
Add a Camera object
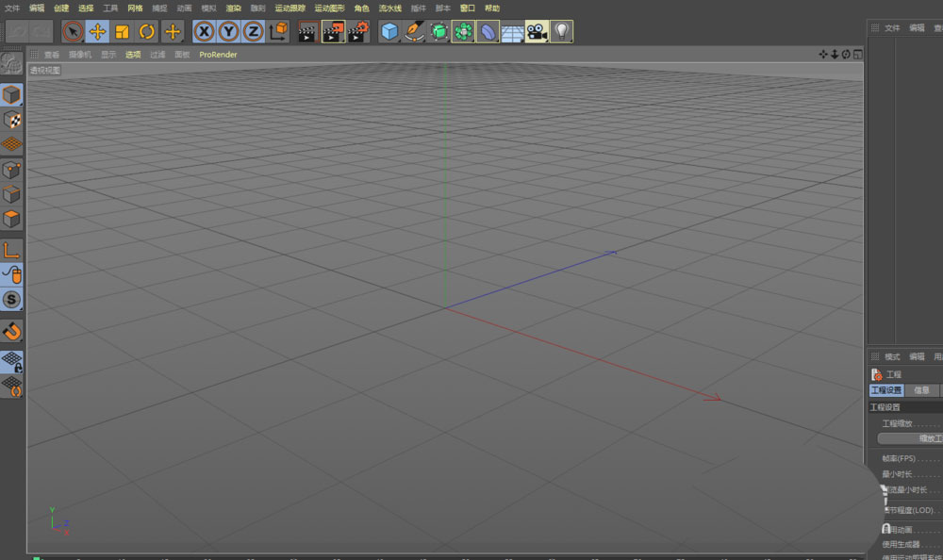click(537, 32)
